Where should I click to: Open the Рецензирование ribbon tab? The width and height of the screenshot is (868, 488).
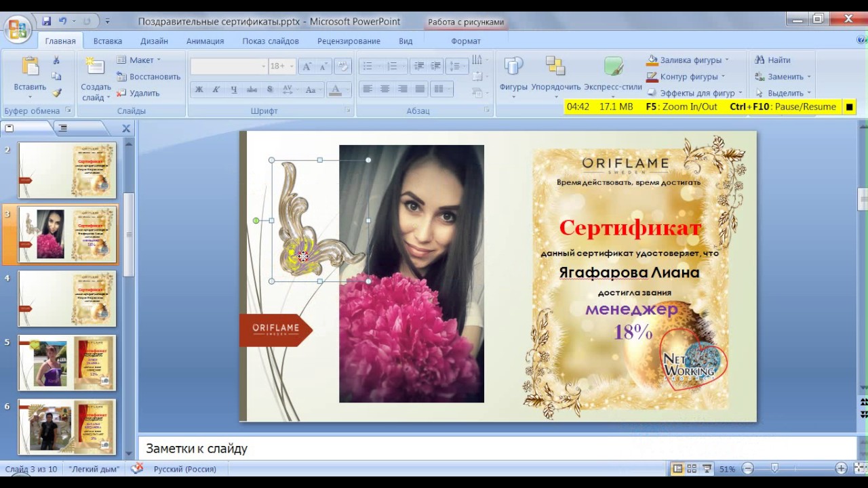(349, 41)
